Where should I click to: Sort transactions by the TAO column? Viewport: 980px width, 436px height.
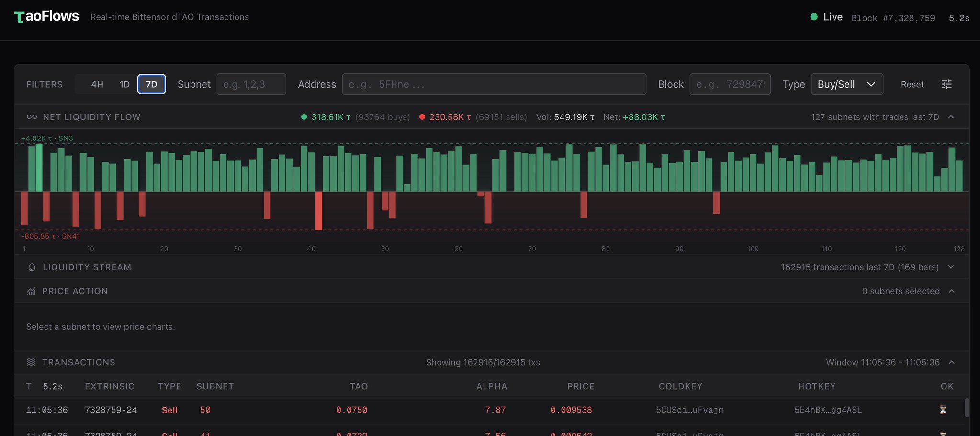pos(358,386)
